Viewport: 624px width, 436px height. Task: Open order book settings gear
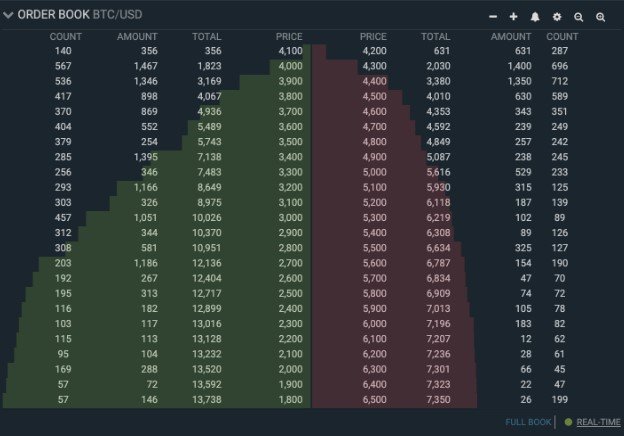[557, 17]
